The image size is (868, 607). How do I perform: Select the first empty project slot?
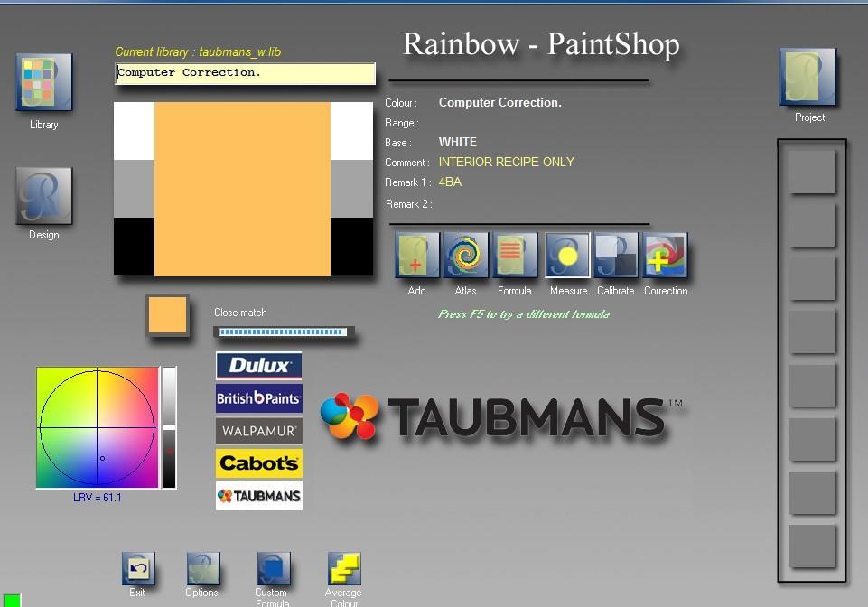(x=811, y=173)
